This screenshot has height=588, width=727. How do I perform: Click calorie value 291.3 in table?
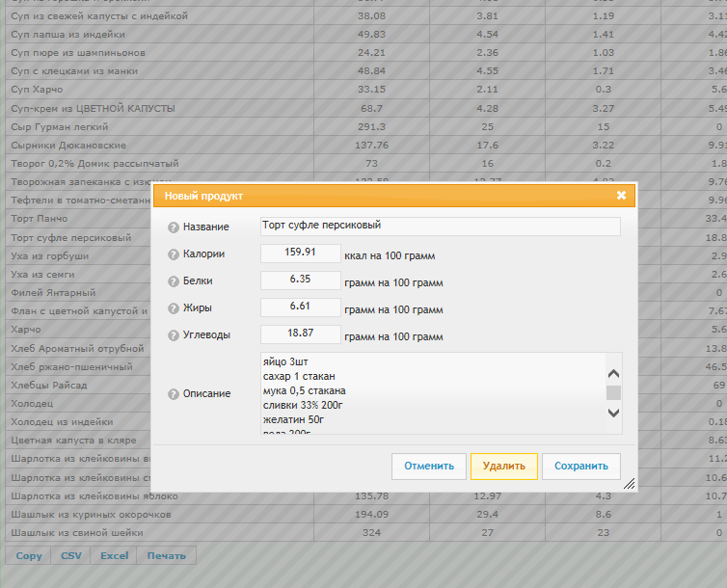tap(372, 126)
